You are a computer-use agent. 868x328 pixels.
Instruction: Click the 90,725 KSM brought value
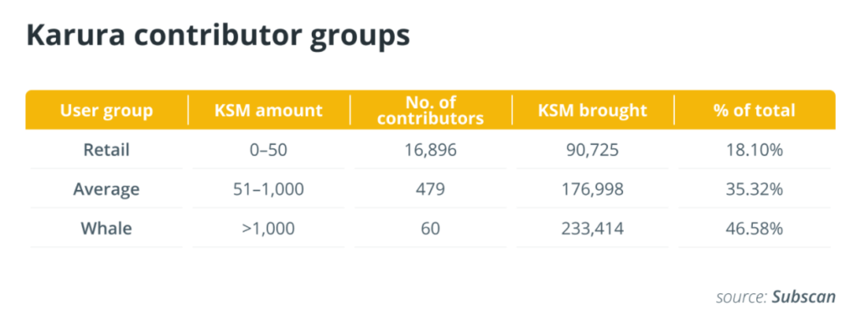[x=593, y=150]
